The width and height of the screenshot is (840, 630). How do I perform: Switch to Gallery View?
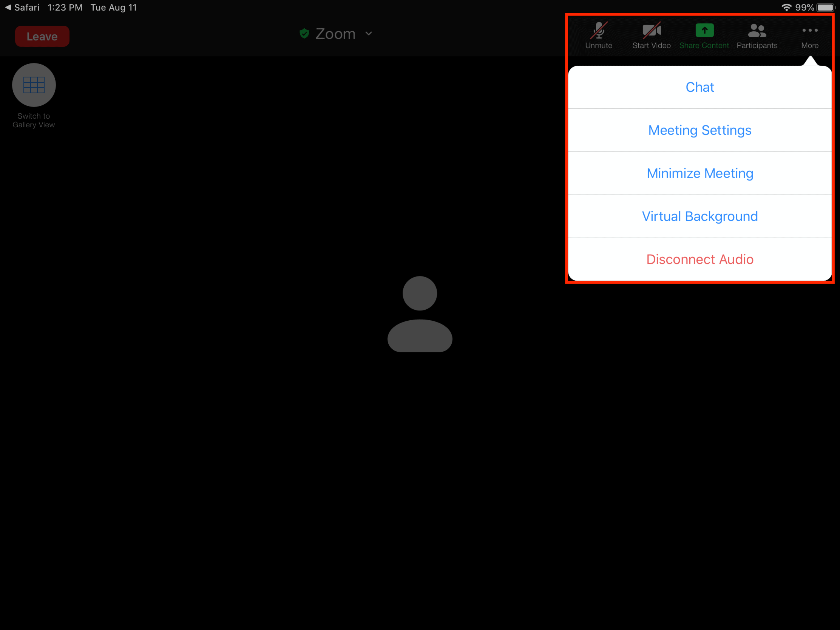[x=34, y=95]
